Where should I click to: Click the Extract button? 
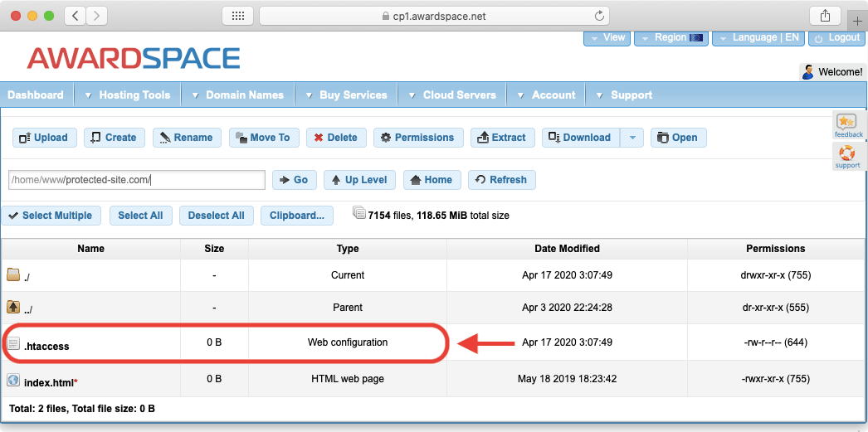503,138
